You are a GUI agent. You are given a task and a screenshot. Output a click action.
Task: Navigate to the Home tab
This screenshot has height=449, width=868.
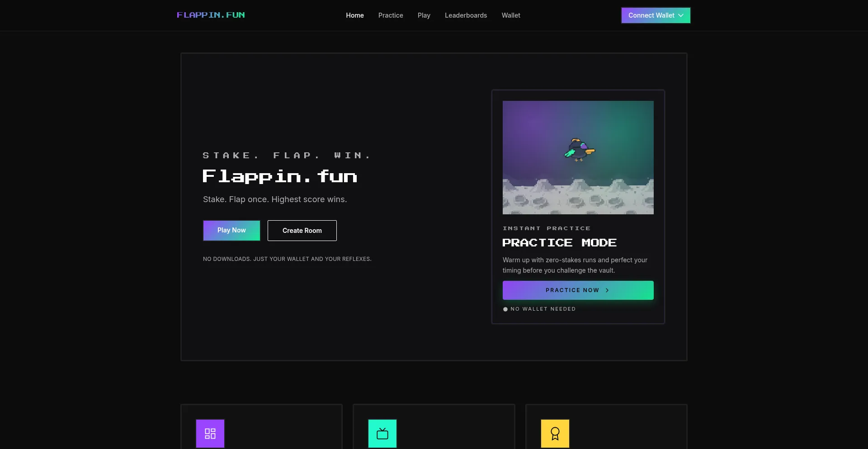[354, 15]
